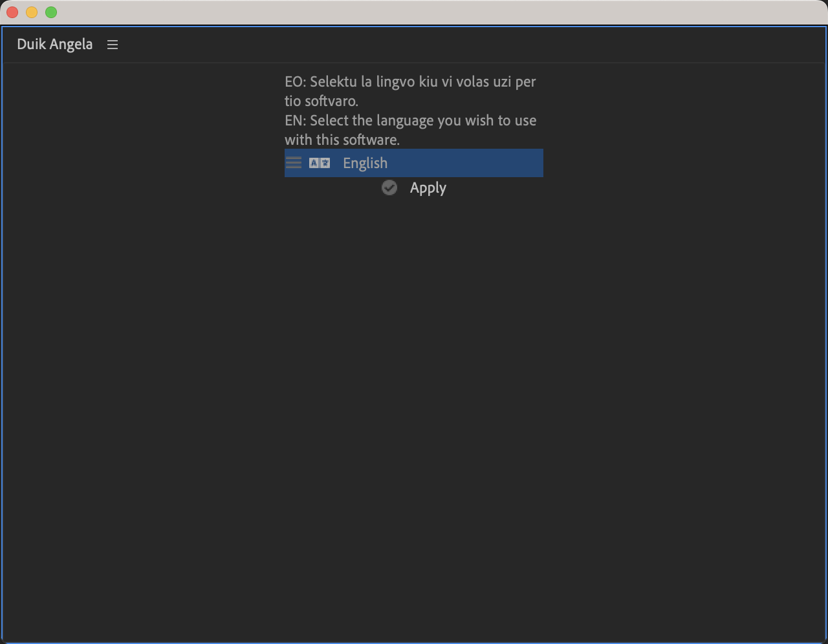Click the Apply checkmark icon
Screen dimensions: 828x644
[x=389, y=188]
